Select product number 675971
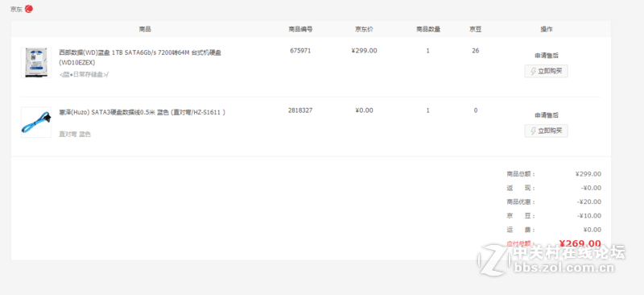This screenshot has height=295, width=644. tap(300, 51)
